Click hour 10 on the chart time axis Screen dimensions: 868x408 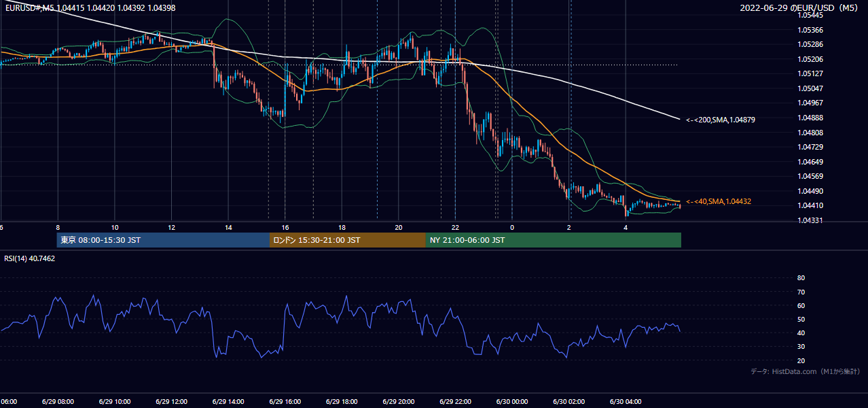[115, 227]
